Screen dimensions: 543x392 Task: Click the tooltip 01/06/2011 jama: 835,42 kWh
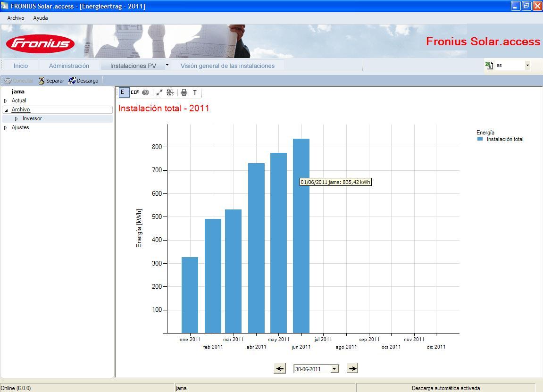tap(335, 182)
